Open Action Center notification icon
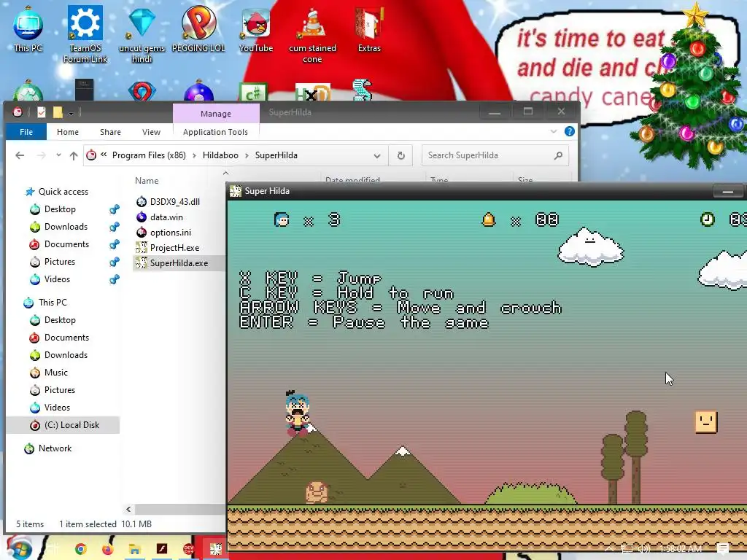 (x=722, y=549)
